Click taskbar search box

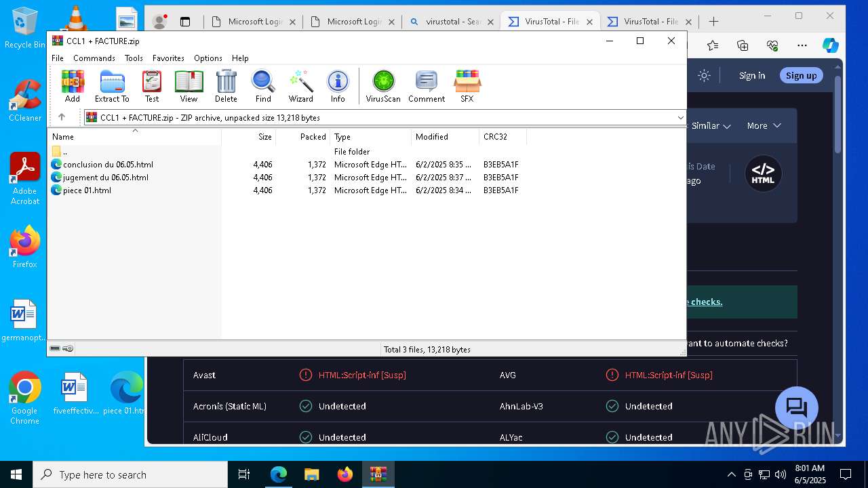[130, 474]
